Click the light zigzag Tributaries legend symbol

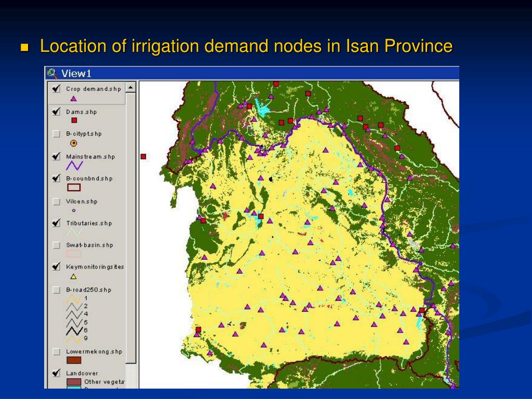(x=74, y=233)
